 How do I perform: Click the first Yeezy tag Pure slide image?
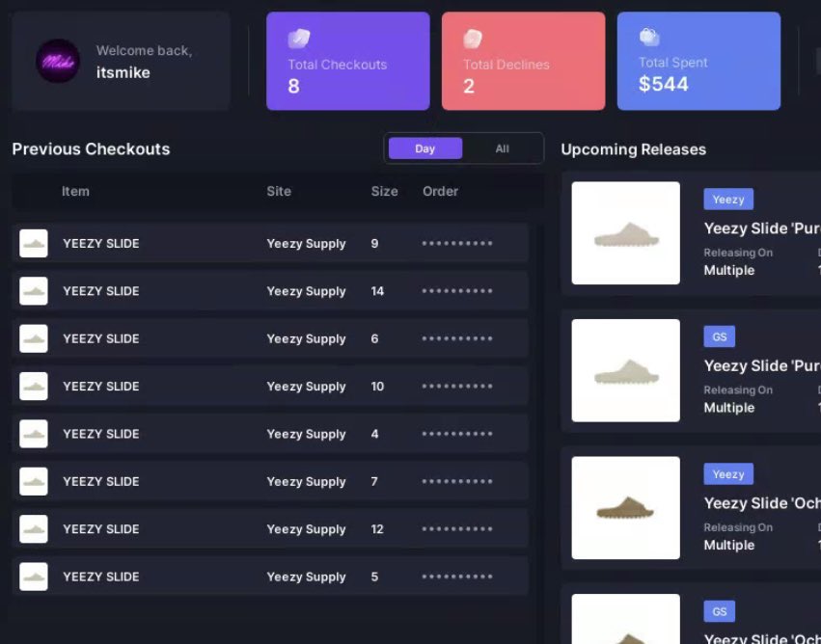pyautogui.click(x=626, y=232)
